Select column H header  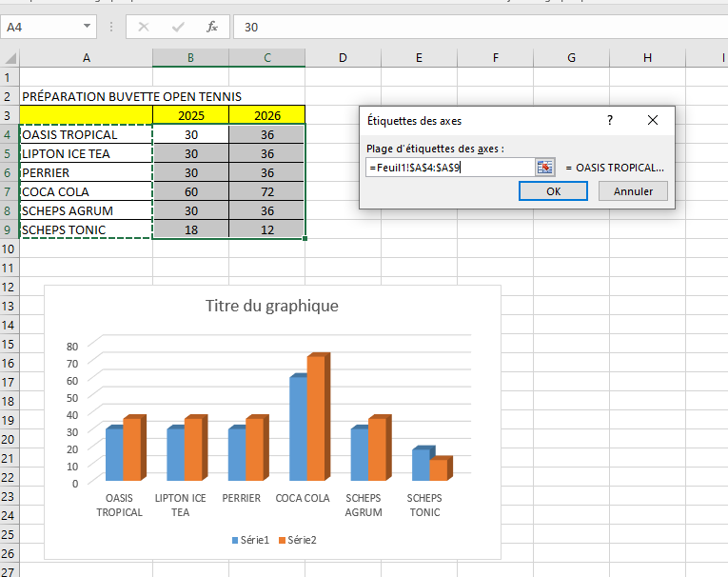point(648,58)
